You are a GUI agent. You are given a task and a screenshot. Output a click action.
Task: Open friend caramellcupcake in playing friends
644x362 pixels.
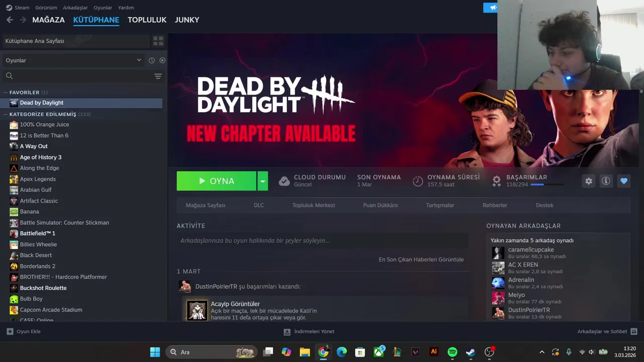(531, 253)
